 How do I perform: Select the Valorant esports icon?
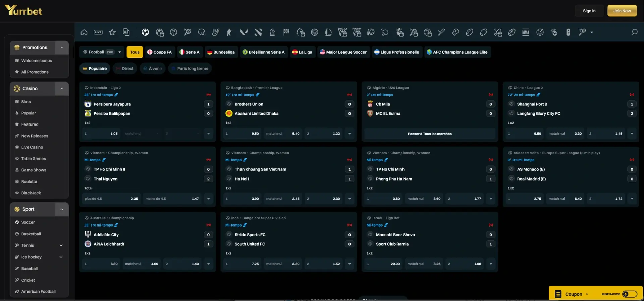click(244, 32)
